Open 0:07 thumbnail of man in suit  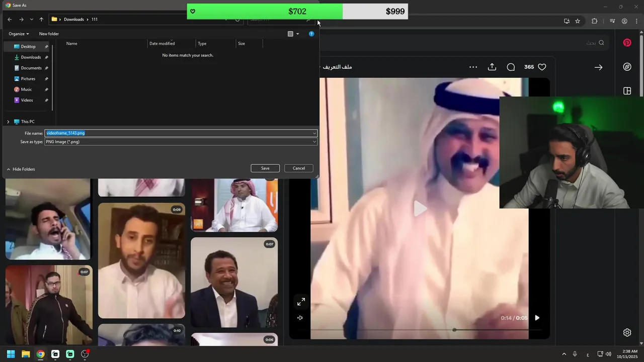click(x=234, y=282)
